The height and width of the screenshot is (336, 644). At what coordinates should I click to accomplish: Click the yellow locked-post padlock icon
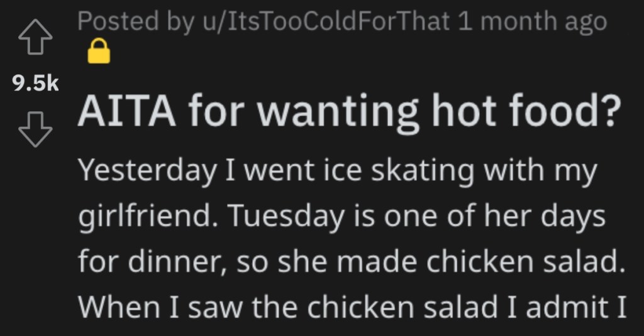(99, 51)
